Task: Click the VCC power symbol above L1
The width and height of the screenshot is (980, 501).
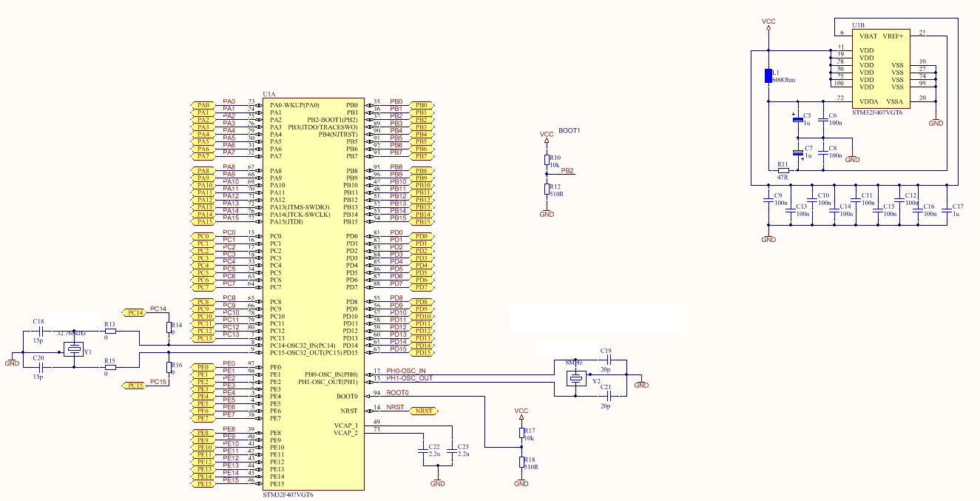Action: [x=768, y=24]
